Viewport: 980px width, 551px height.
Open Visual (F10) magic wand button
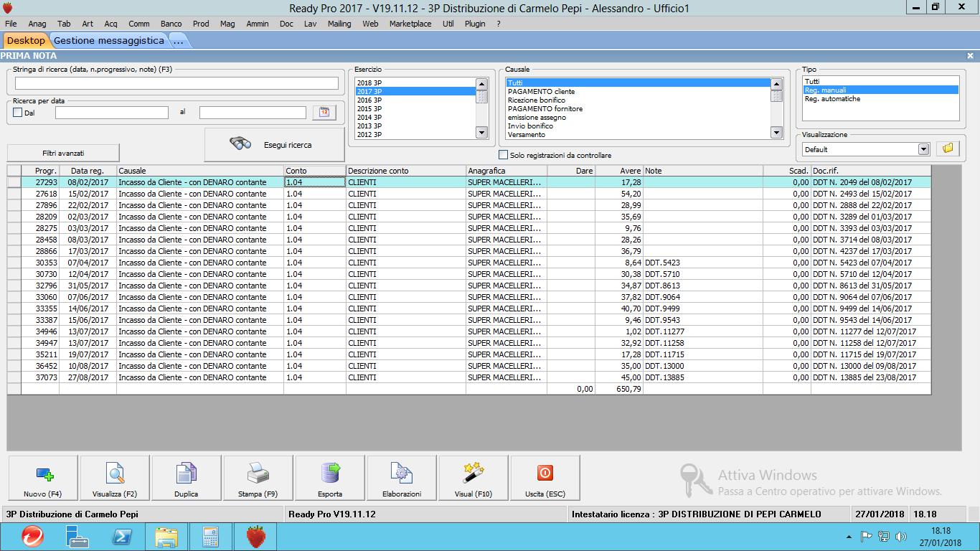(x=473, y=478)
